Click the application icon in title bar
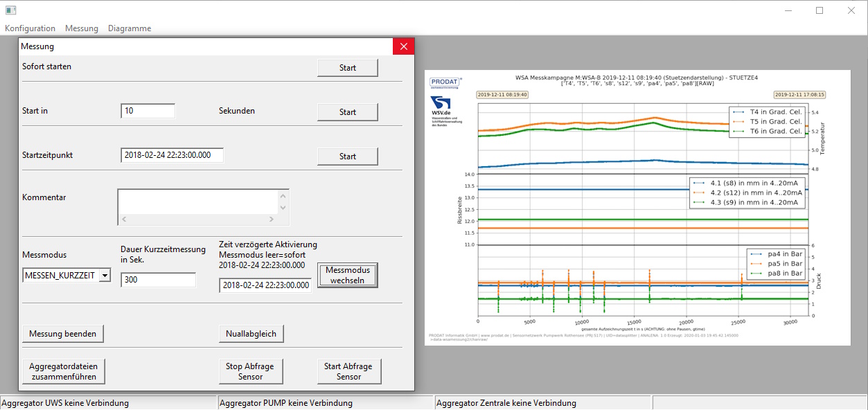The height and width of the screenshot is (410, 868). pyautogui.click(x=10, y=10)
